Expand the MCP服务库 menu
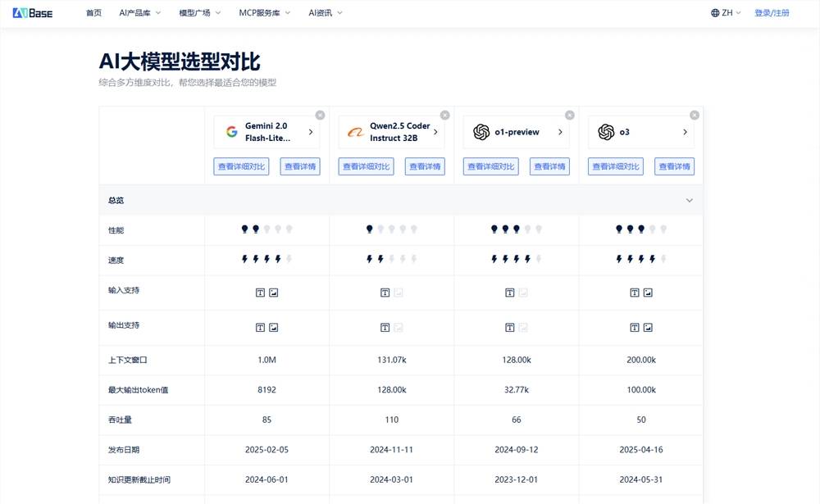Image resolution: width=820 pixels, height=504 pixels. pyautogui.click(x=265, y=13)
